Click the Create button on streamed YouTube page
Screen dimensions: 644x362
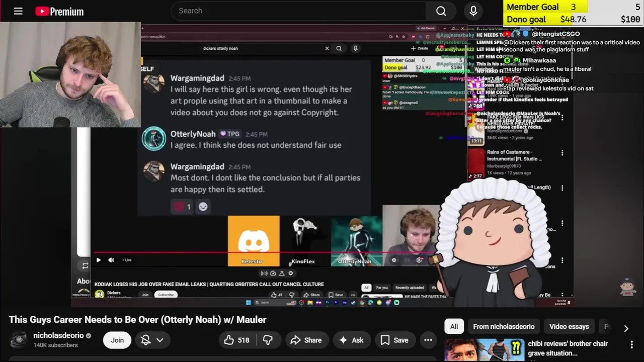tap(419, 48)
